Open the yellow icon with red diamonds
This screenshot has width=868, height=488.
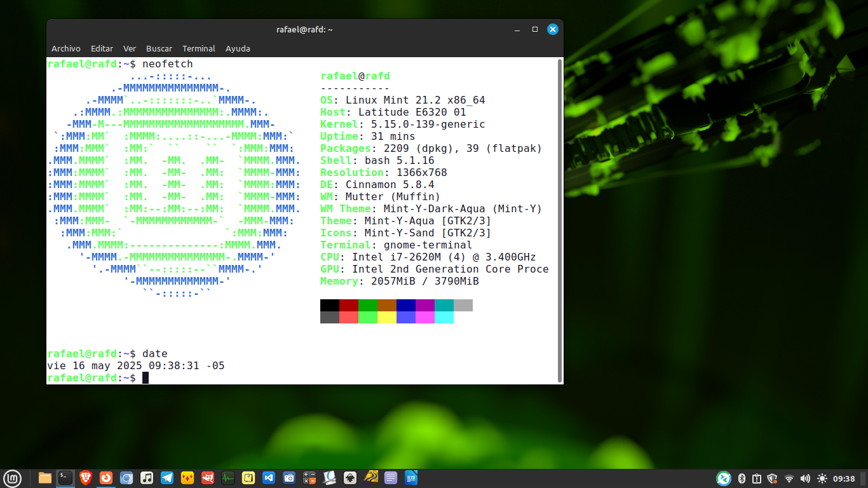(x=187, y=478)
